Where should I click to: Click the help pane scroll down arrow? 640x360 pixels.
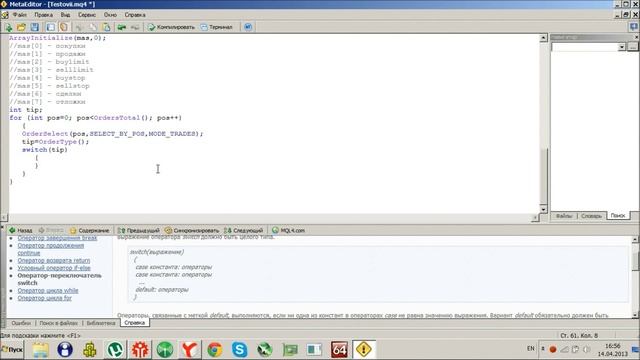[636, 315]
